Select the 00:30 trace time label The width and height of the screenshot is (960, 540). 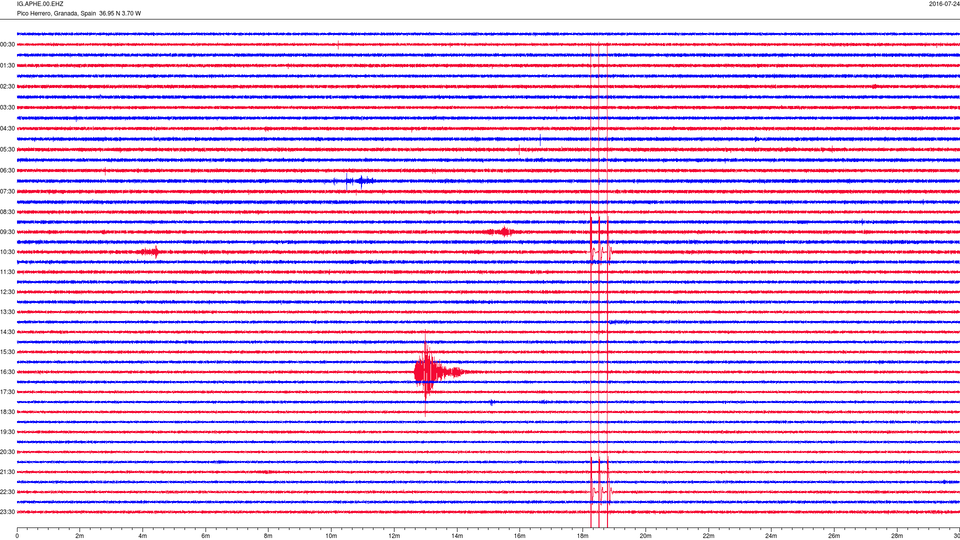tap(7, 45)
